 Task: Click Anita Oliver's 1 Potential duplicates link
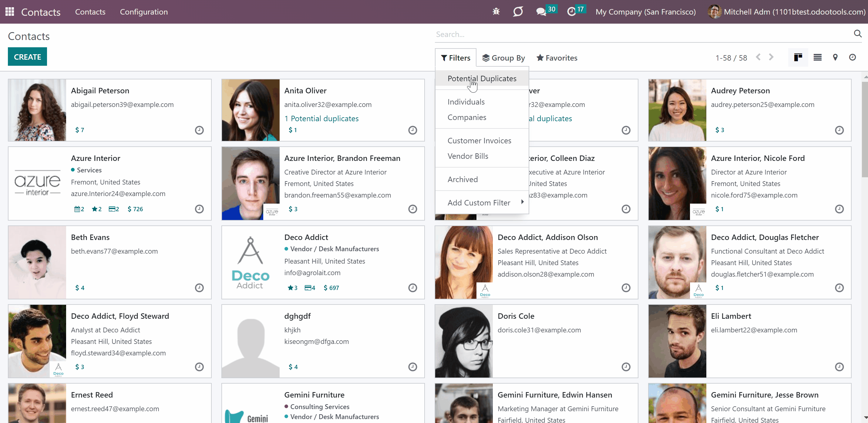pos(321,118)
